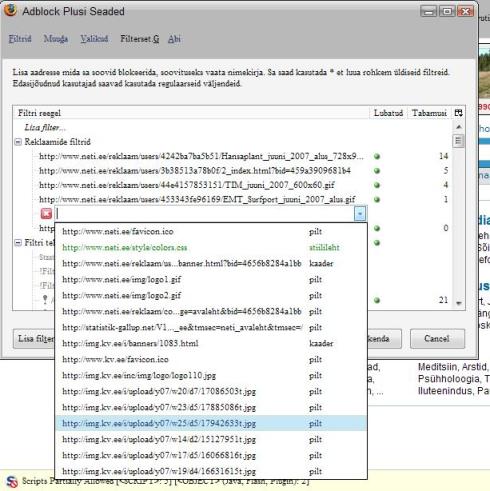490x491 pixels.
Task: Select www.kv.ee/favicon.ico suggestion
Action: point(211,360)
